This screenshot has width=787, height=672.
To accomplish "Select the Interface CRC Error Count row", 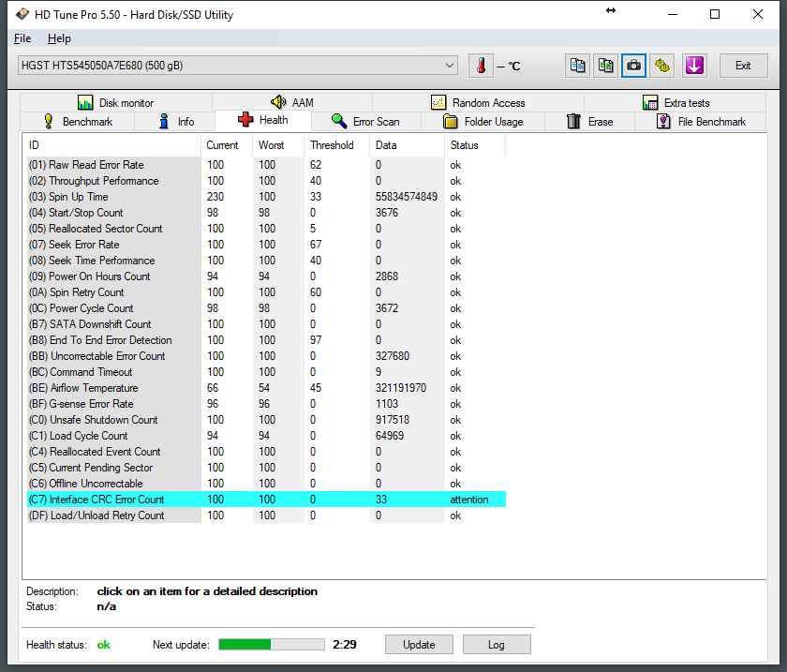I will pyautogui.click(x=106, y=500).
